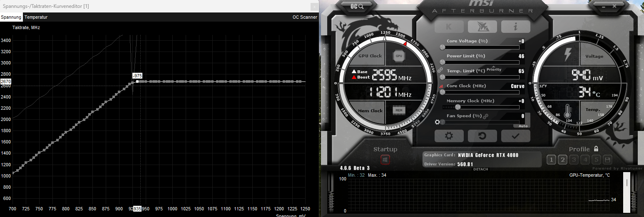644x217 pixels.
Task: Open fan settings gear beside Fan Speed slider
Action: click(x=437, y=122)
